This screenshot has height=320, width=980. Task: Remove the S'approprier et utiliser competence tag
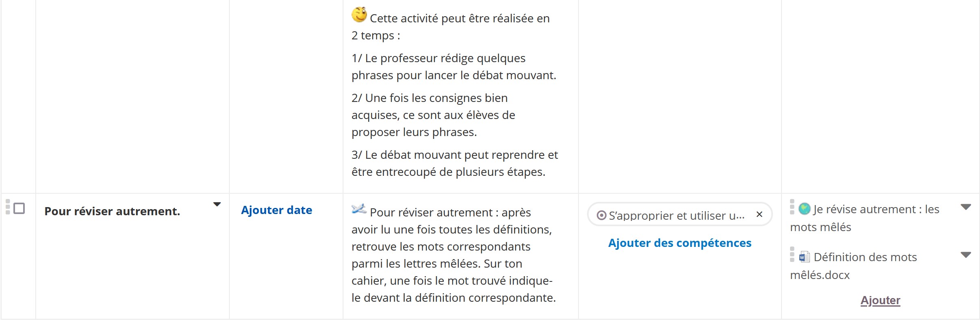click(759, 214)
